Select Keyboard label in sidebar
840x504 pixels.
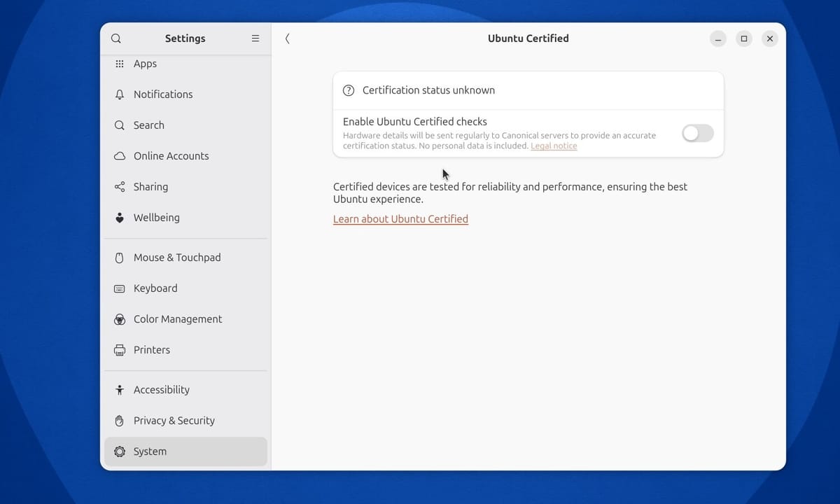point(155,288)
